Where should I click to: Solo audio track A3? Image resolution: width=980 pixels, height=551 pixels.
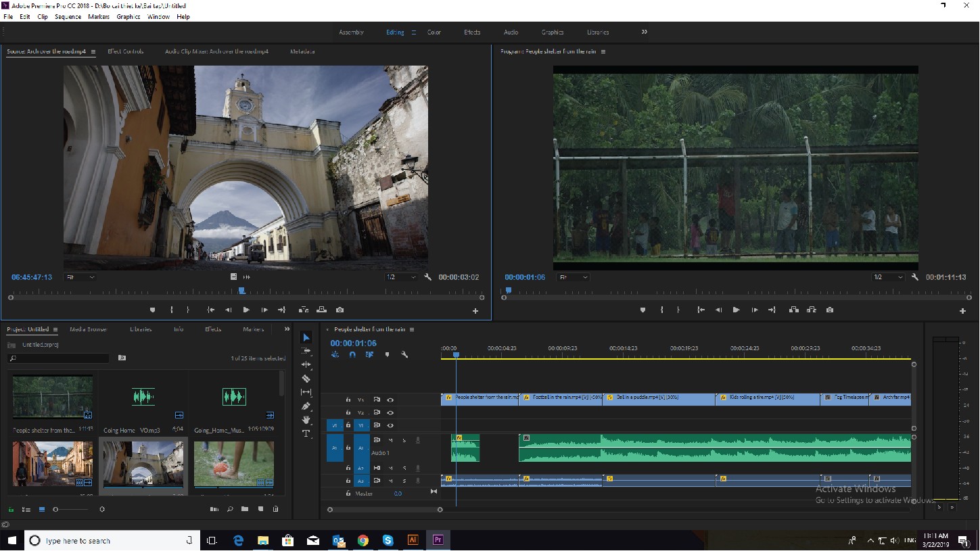tap(404, 481)
